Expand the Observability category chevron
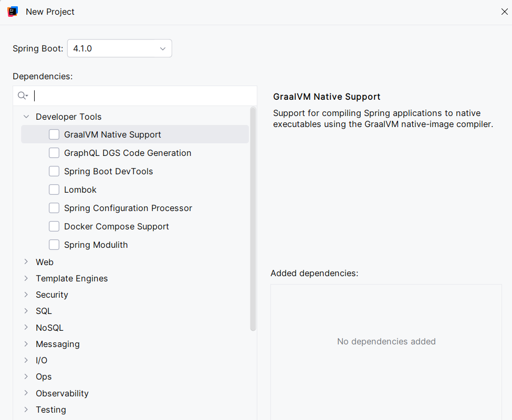The height and width of the screenshot is (420, 512). pos(26,393)
